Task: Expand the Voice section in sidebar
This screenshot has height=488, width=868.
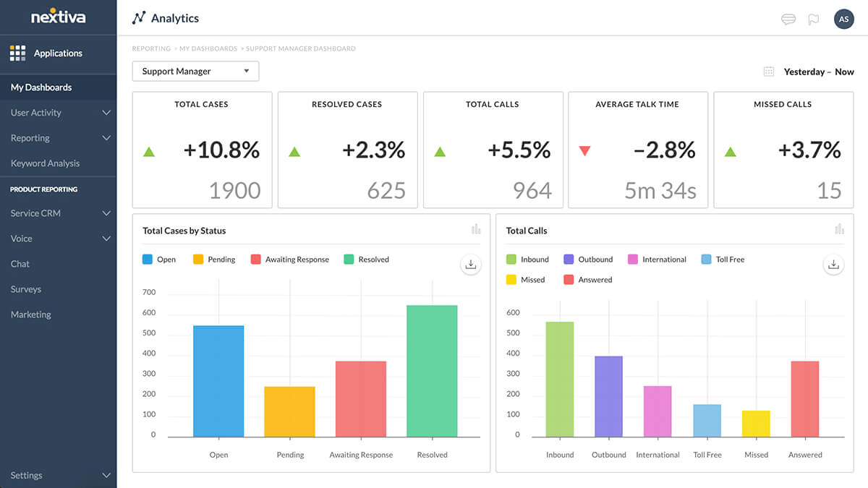Action: tap(58, 238)
